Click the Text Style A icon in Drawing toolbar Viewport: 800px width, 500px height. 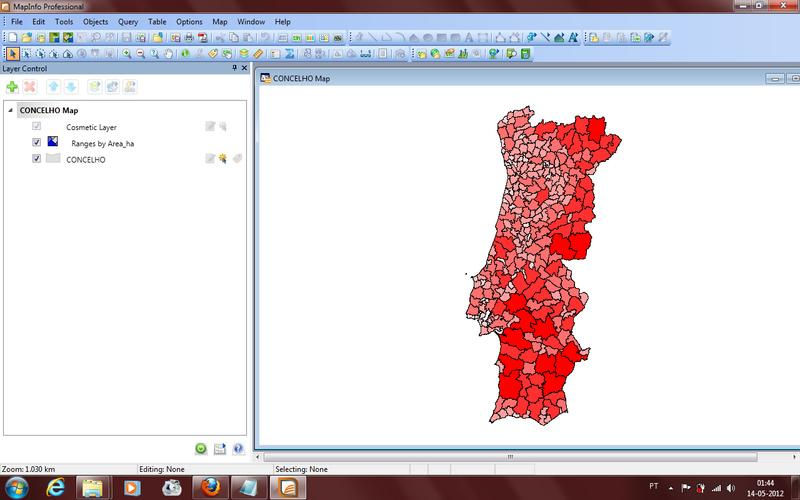coord(573,37)
